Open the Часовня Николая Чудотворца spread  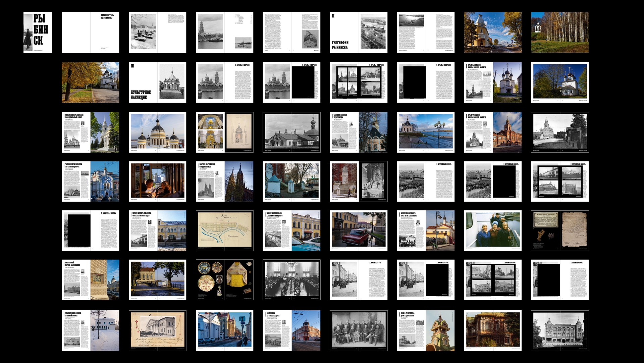point(359,132)
